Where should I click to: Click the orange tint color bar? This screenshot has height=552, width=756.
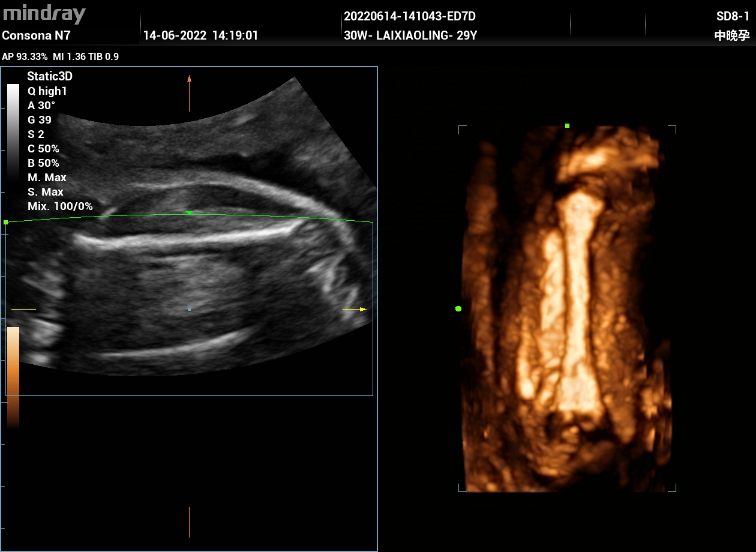13,376
